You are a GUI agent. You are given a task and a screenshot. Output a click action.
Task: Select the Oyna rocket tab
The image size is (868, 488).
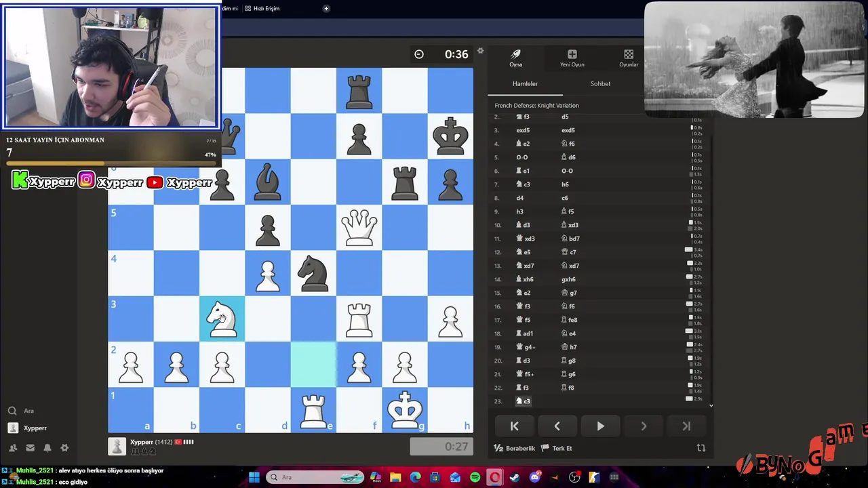click(x=515, y=58)
